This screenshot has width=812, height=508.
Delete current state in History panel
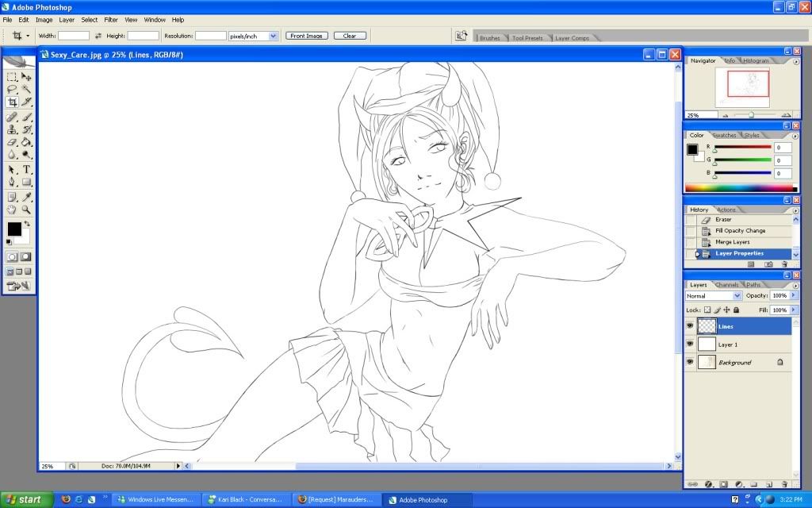pos(784,264)
